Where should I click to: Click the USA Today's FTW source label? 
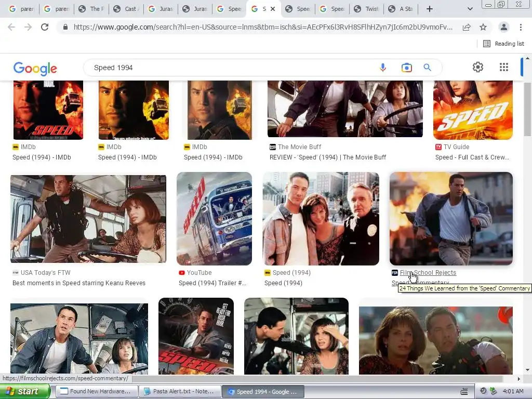point(46,273)
